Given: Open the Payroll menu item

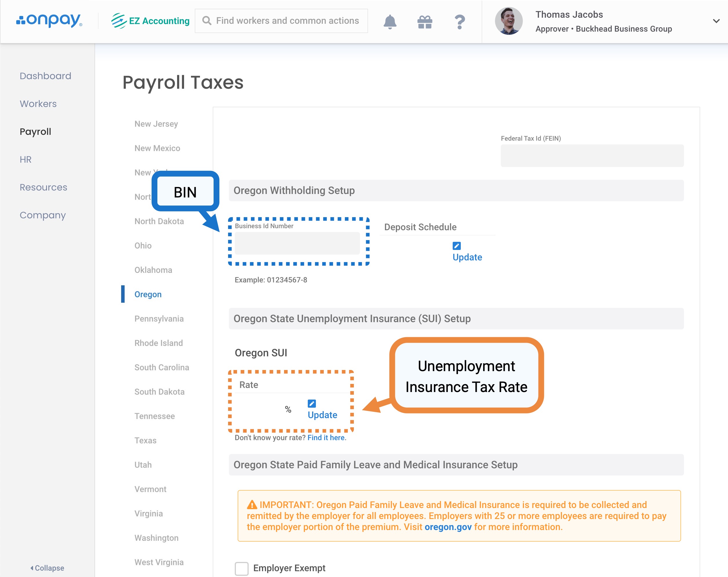Looking at the screenshot, I should (x=35, y=131).
